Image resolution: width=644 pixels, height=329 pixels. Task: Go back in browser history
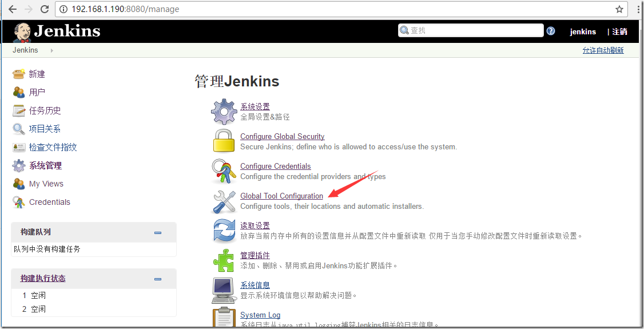tap(12, 9)
